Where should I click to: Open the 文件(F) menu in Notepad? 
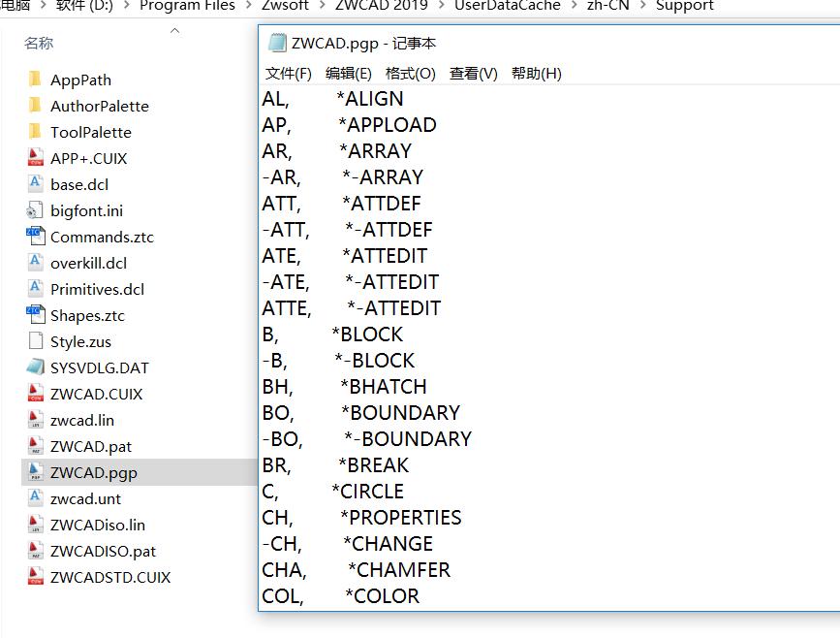[287, 73]
